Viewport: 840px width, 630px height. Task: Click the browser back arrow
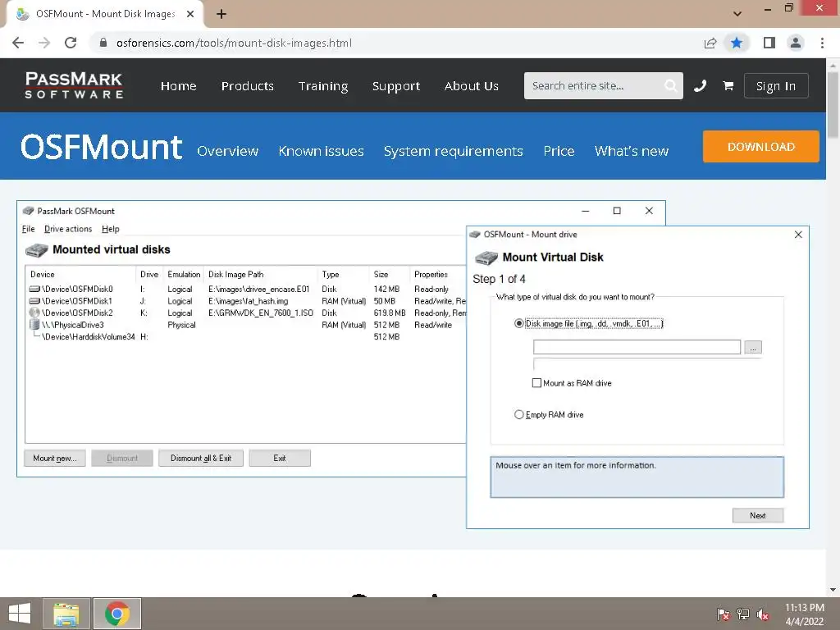click(x=18, y=43)
